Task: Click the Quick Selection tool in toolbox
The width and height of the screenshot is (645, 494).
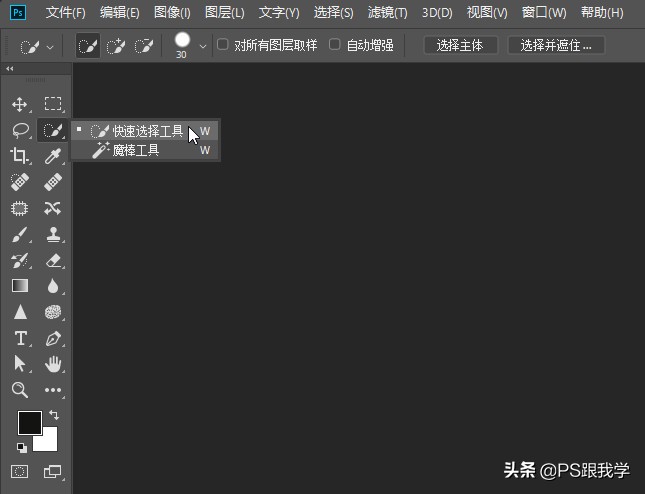Action: 53,130
